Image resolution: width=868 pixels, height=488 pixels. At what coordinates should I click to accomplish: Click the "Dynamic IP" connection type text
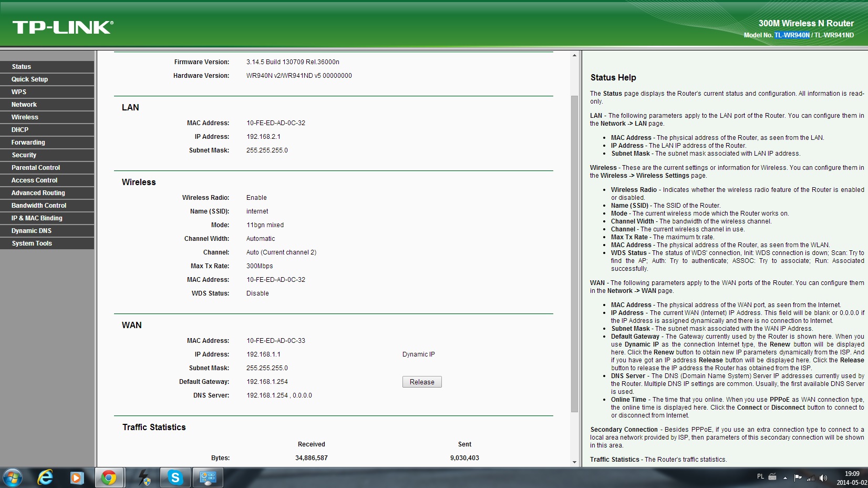pos(419,354)
